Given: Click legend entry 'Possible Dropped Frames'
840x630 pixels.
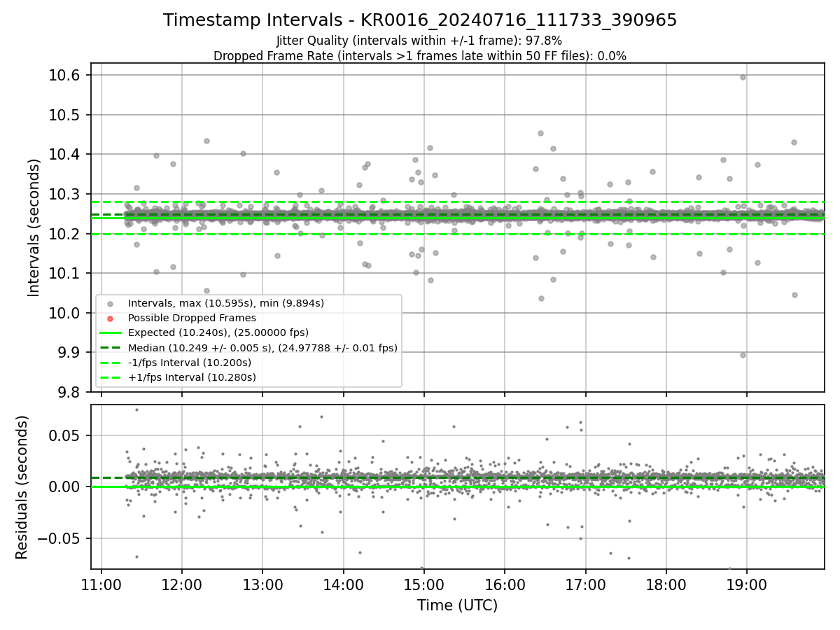Looking at the screenshot, I should [x=192, y=318].
